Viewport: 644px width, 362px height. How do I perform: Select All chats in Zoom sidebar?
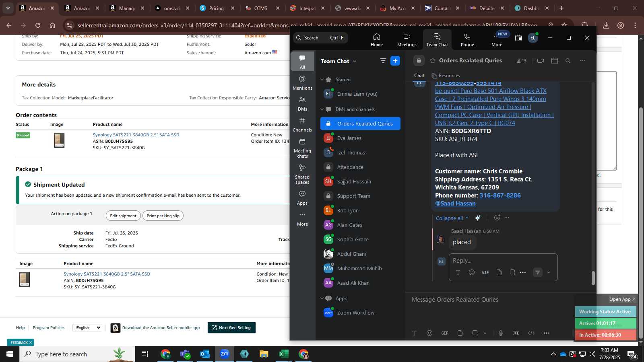click(x=302, y=61)
